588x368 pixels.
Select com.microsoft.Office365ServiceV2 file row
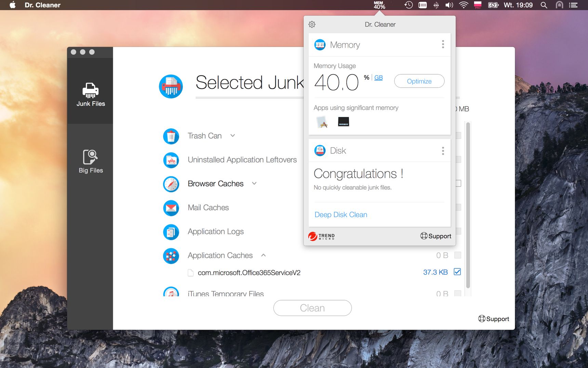point(324,272)
